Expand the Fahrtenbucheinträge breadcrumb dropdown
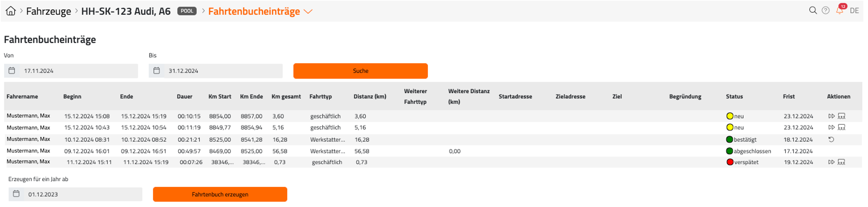This screenshot has width=868, height=207. [308, 11]
